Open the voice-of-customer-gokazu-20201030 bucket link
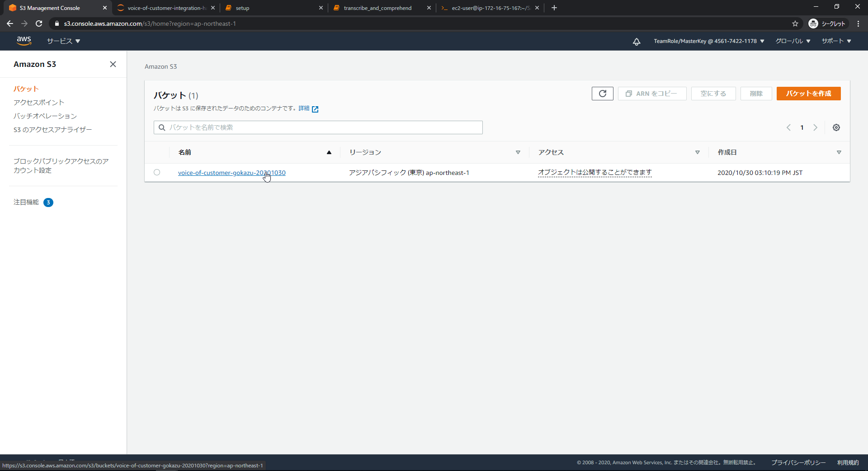The width and height of the screenshot is (868, 471). [231, 173]
